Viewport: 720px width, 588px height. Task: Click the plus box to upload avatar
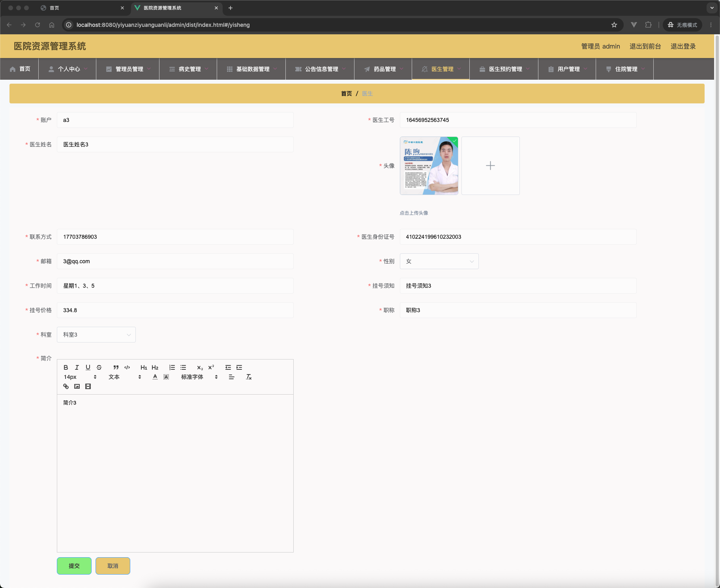[491, 166]
